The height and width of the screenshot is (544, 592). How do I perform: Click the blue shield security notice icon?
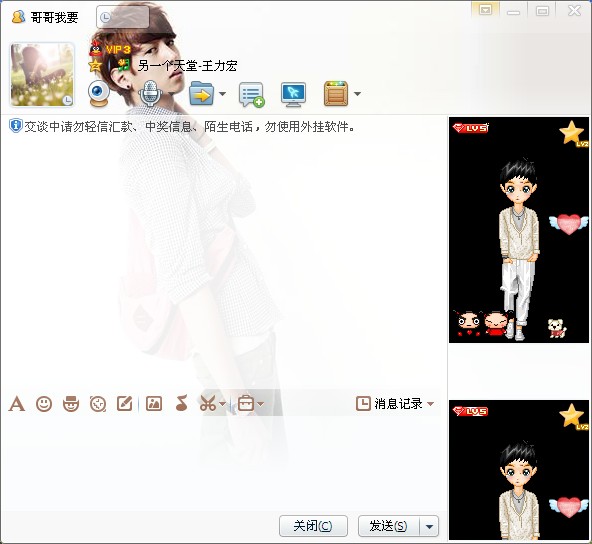click(15, 126)
